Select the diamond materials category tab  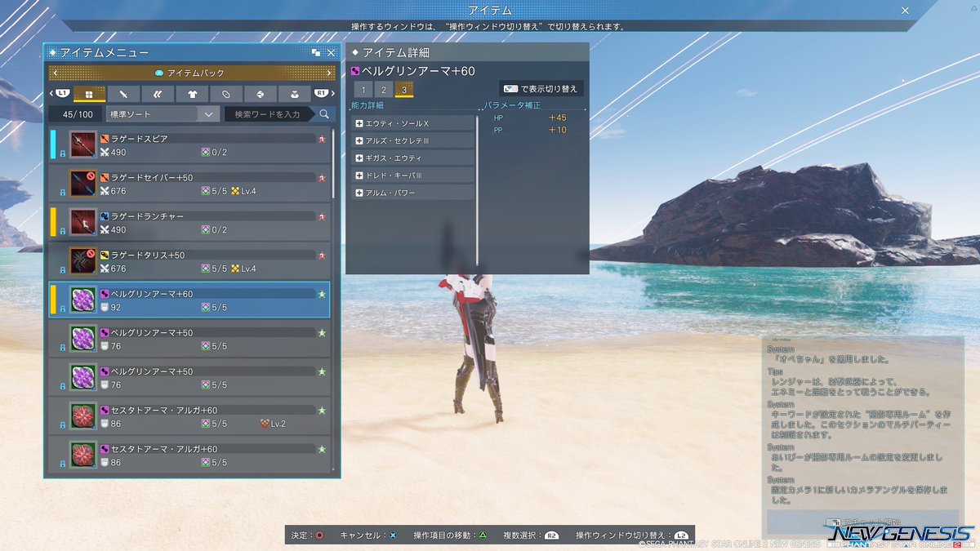pyautogui.click(x=261, y=93)
